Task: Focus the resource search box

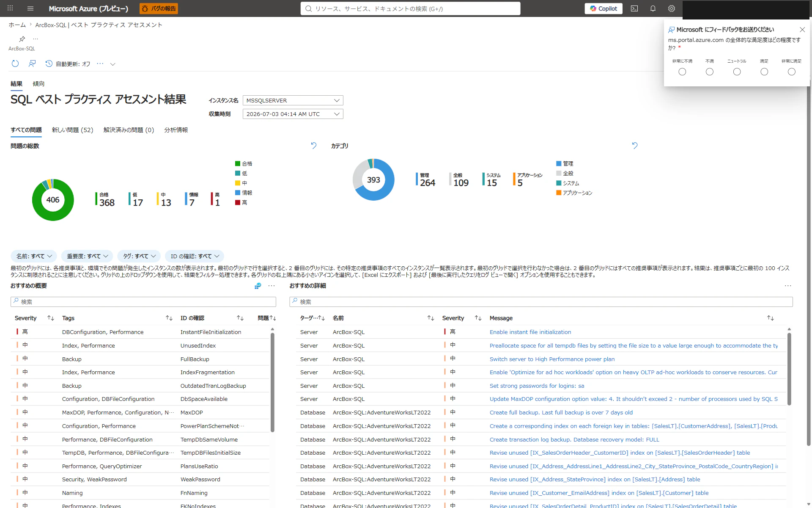Action: (x=410, y=8)
